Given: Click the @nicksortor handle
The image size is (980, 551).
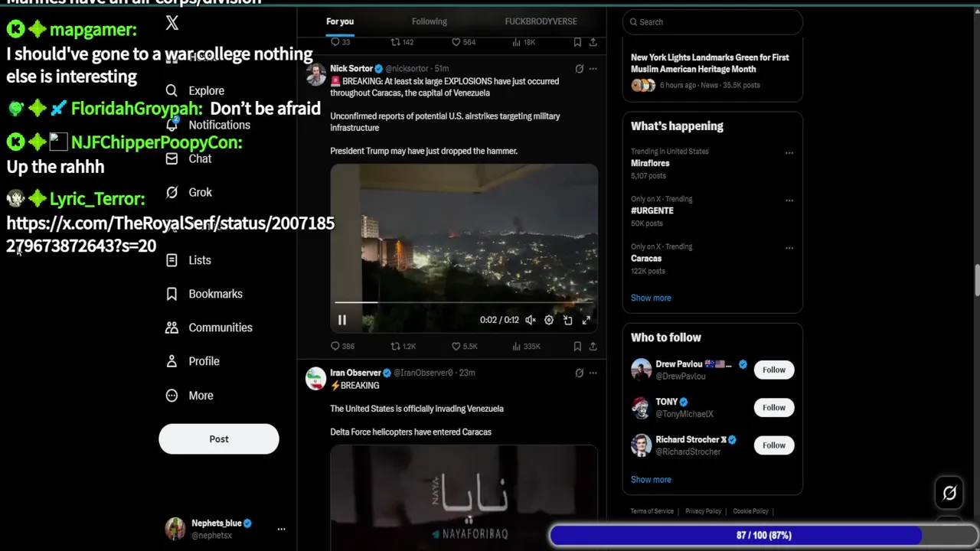Looking at the screenshot, I should click(407, 69).
